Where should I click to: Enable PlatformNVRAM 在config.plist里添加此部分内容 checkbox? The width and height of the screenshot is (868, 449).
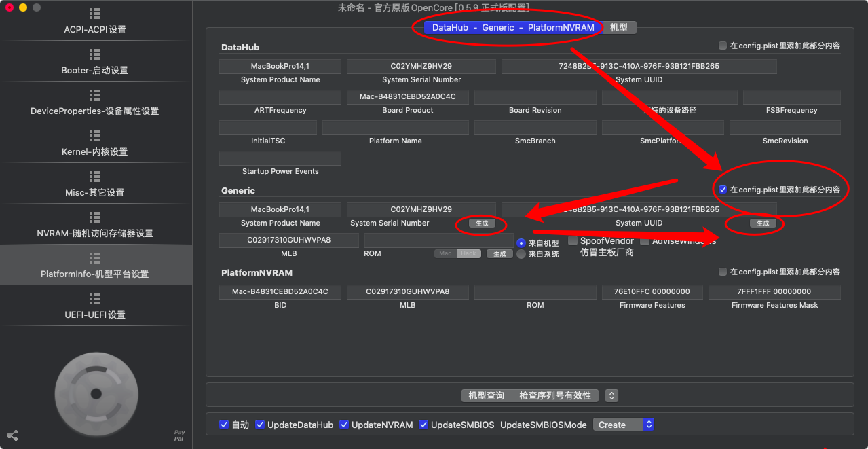[x=723, y=272]
